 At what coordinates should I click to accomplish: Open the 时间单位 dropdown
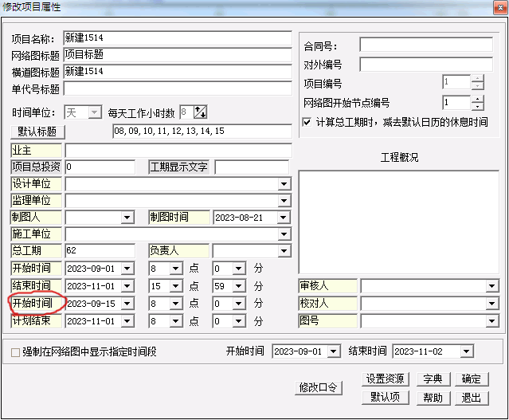tap(94, 112)
